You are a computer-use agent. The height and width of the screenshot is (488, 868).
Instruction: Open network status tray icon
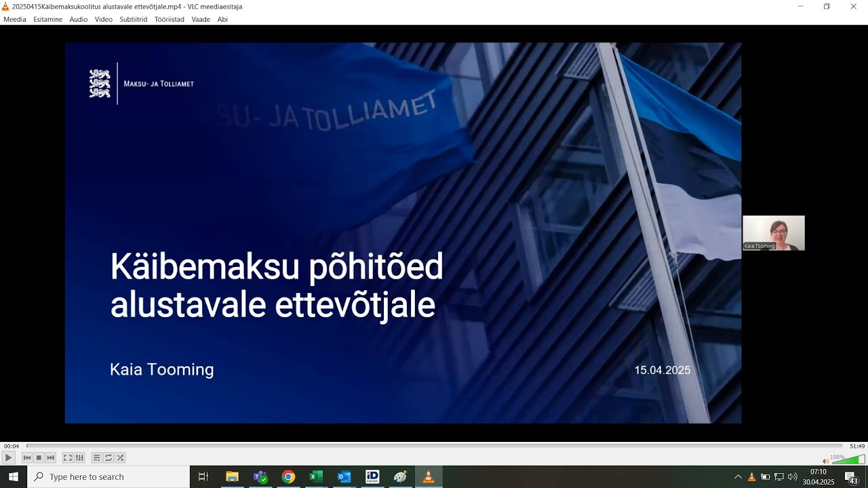click(778, 477)
